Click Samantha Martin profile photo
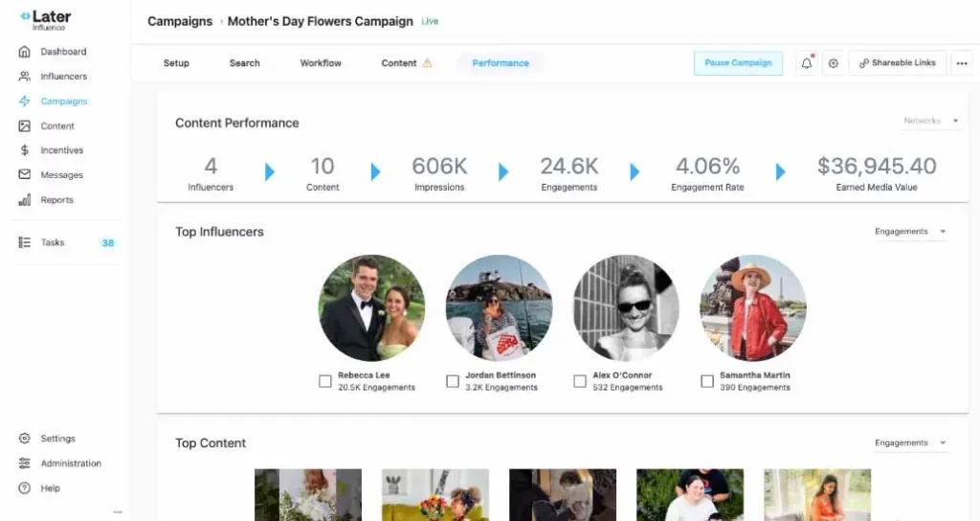Image resolution: width=980 pixels, height=521 pixels. 753,307
